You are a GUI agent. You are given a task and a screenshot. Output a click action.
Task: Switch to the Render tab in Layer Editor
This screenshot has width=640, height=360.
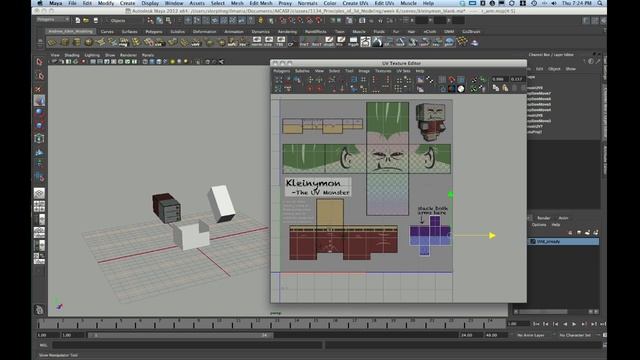(x=544, y=218)
